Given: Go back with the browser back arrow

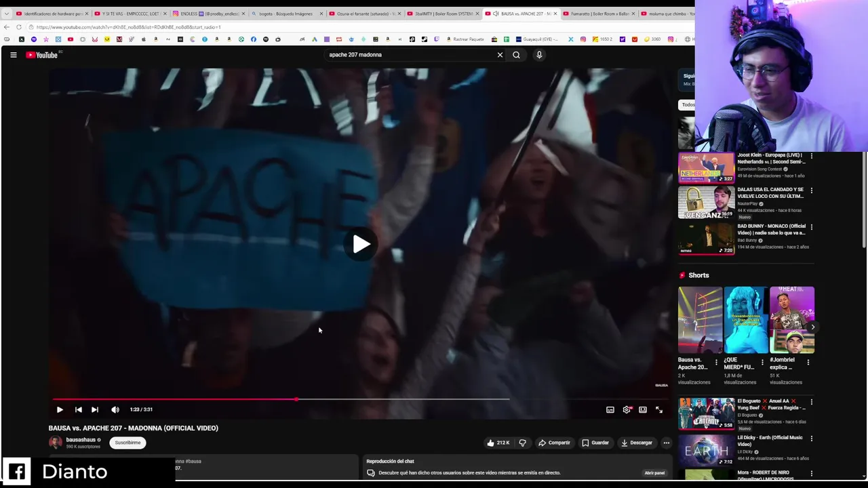Looking at the screenshot, I should pos(7,27).
